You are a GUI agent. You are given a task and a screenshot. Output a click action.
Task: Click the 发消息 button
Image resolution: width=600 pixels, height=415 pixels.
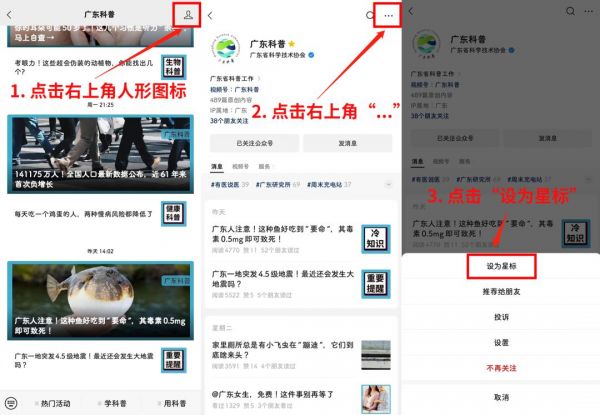(347, 143)
